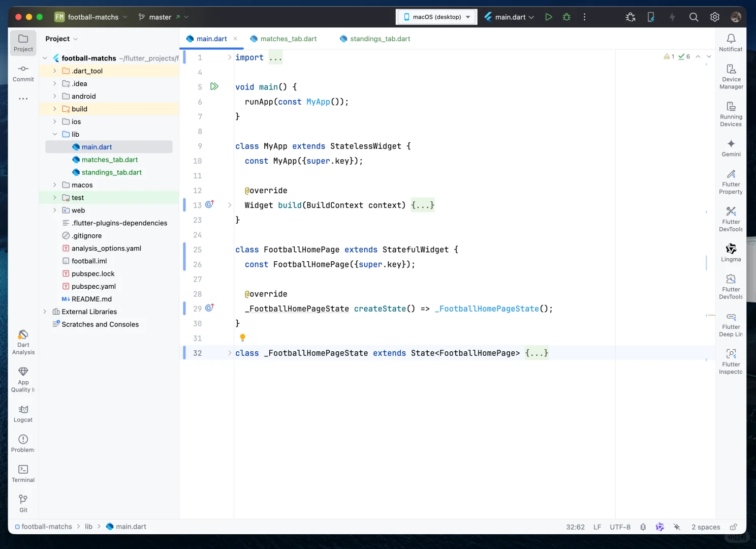The image size is (756, 549).
Task: Expand the android folder in the project tree
Action: [55, 96]
